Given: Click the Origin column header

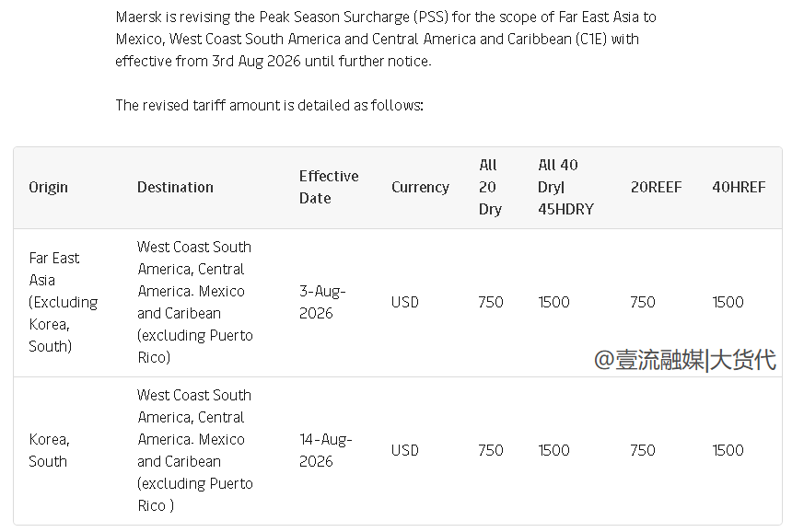Looking at the screenshot, I should (48, 187).
